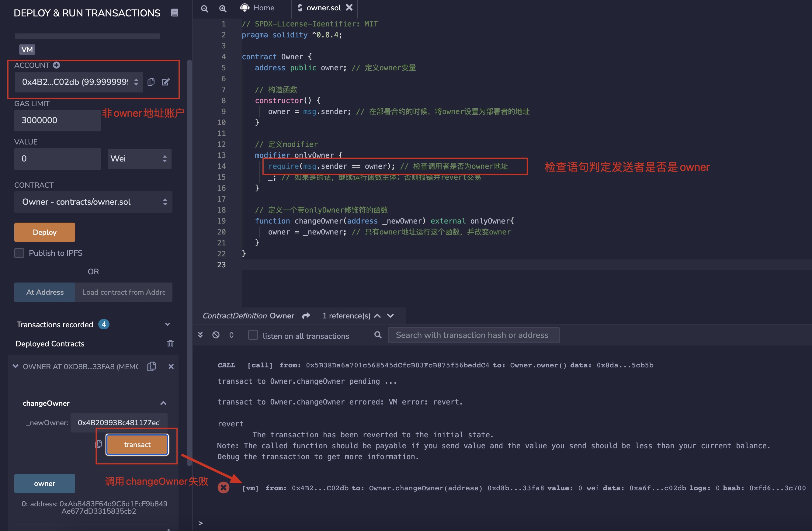Enable listen on all transactions
This screenshot has height=531, width=812.
pos(253,335)
